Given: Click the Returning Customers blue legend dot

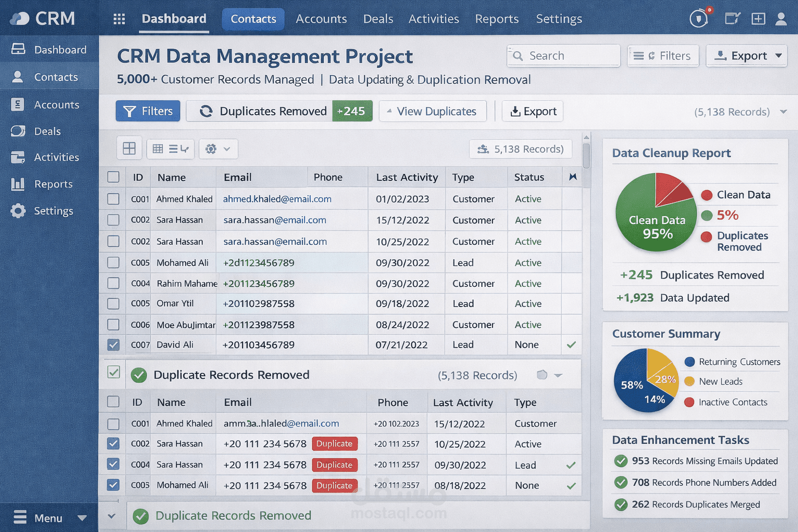Looking at the screenshot, I should tap(689, 362).
